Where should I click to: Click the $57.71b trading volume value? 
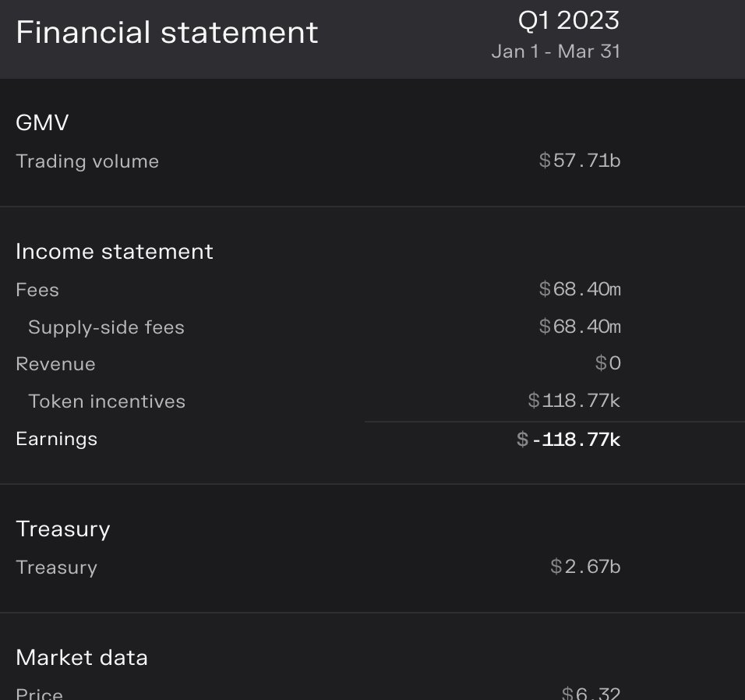tap(580, 161)
